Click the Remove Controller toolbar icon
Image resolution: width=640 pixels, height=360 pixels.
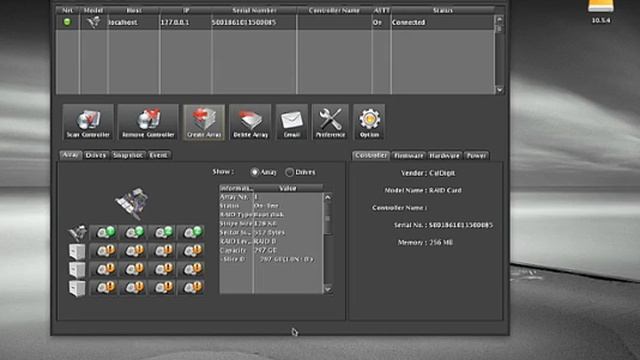click(x=148, y=122)
